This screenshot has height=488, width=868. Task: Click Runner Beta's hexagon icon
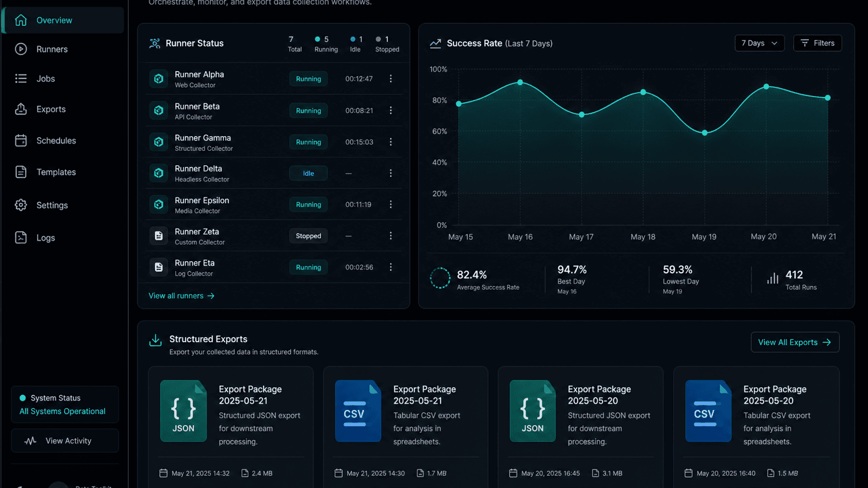coord(158,111)
